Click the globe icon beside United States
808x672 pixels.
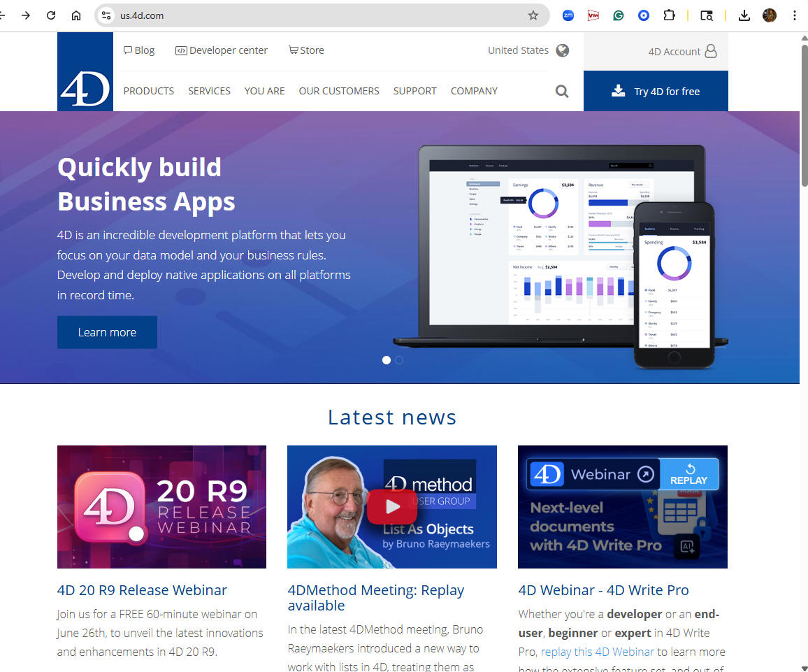(562, 50)
